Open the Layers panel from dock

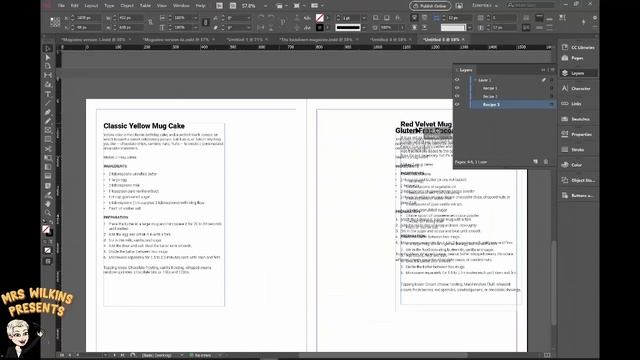(x=578, y=73)
